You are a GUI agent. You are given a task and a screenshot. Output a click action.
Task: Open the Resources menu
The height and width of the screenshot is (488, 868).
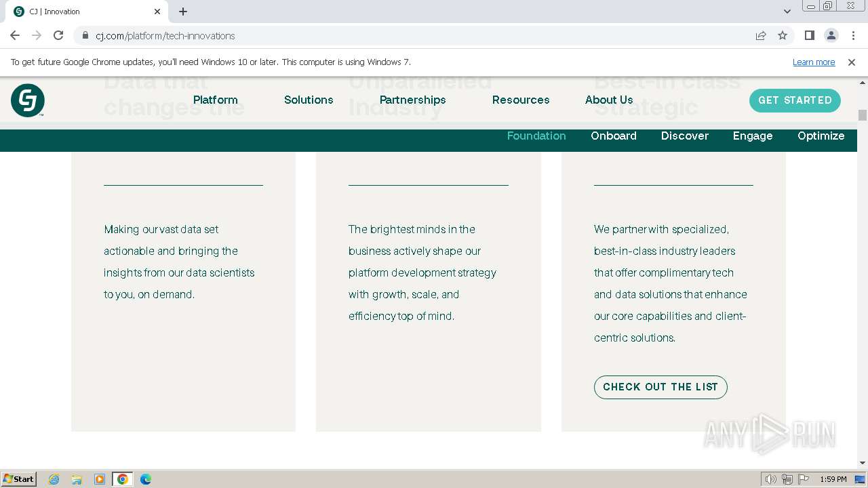(x=521, y=100)
